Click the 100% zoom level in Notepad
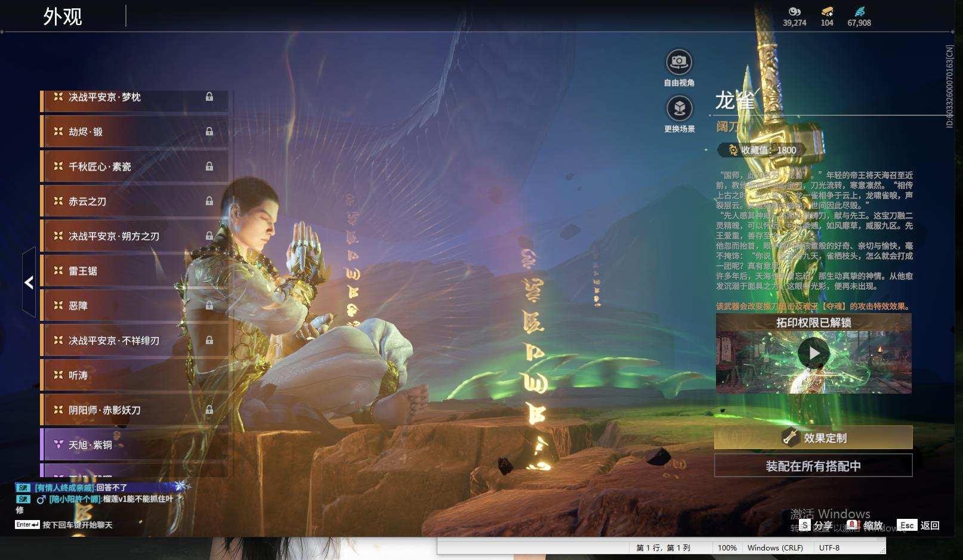 tap(727, 547)
